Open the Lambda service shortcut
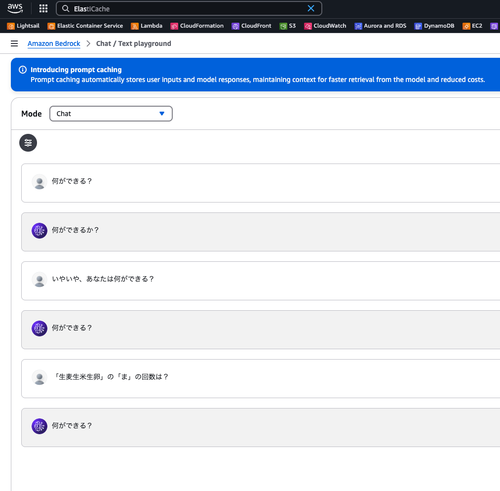 146,26
